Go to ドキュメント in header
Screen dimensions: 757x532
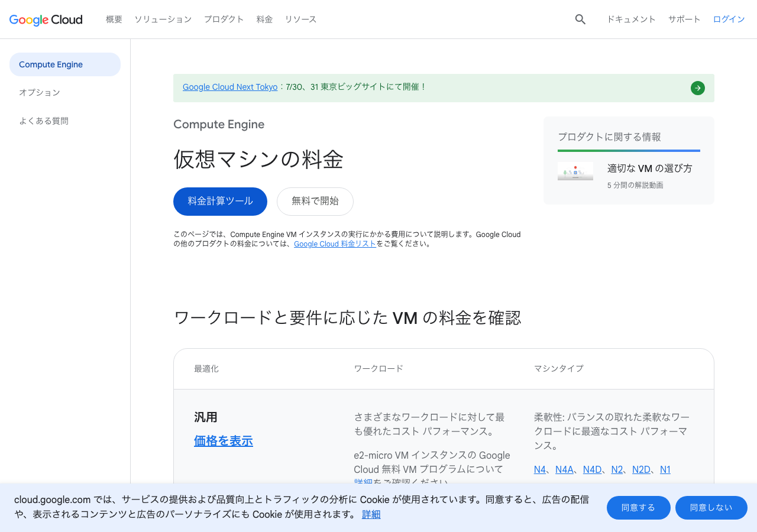(632, 20)
